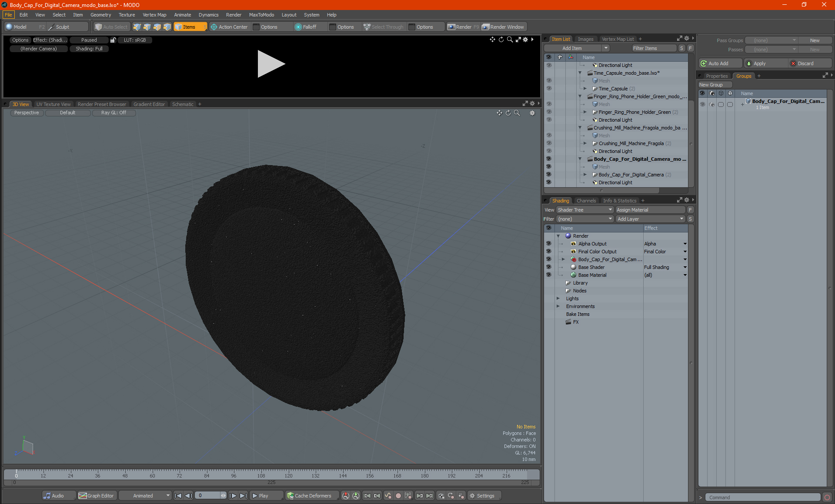Viewport: 835px width, 504px height.
Task: Open the Shader Tree view dropdown
Action: pyautogui.click(x=584, y=210)
